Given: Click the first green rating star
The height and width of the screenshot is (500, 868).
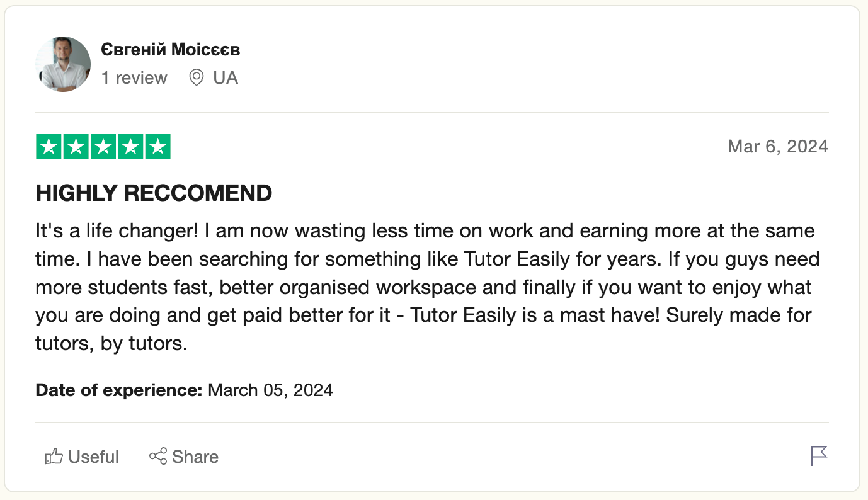Looking at the screenshot, I should (x=49, y=147).
